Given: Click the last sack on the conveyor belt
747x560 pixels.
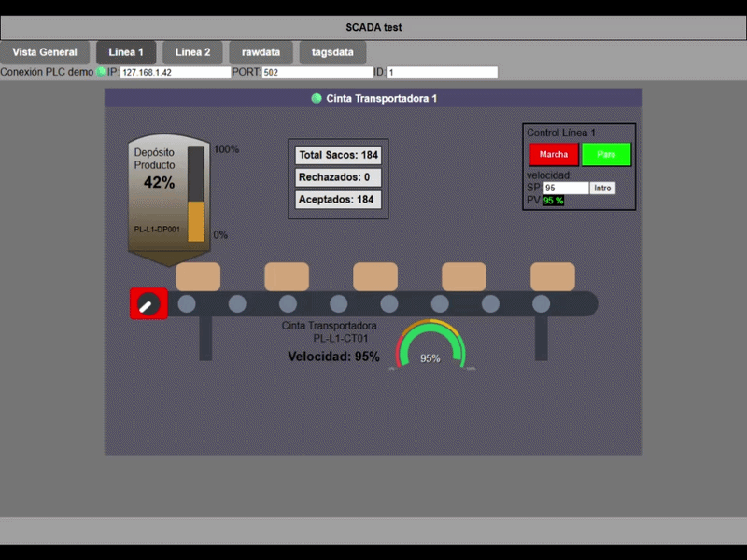Looking at the screenshot, I should click(x=553, y=275).
